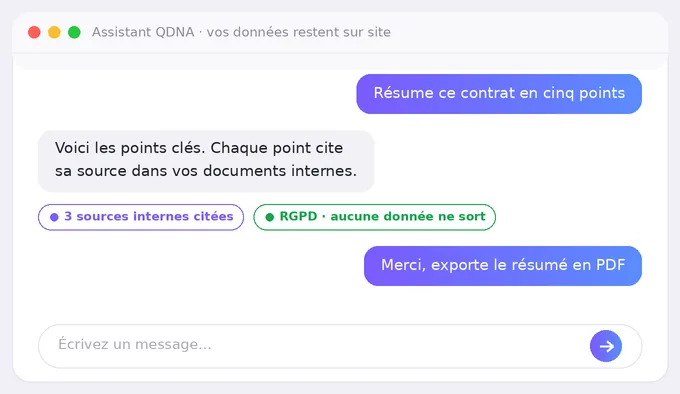680x394 pixels.
Task: Click 'documents internes' in the assistant reply
Action: click(280, 171)
